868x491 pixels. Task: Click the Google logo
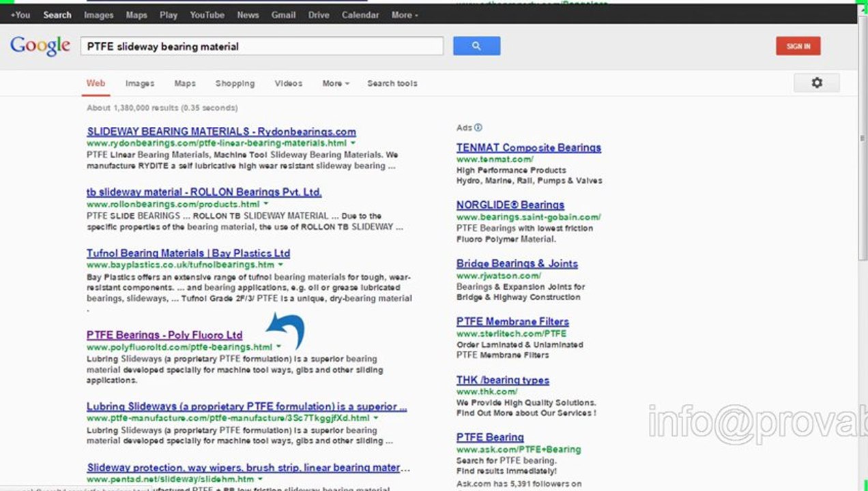click(x=40, y=46)
